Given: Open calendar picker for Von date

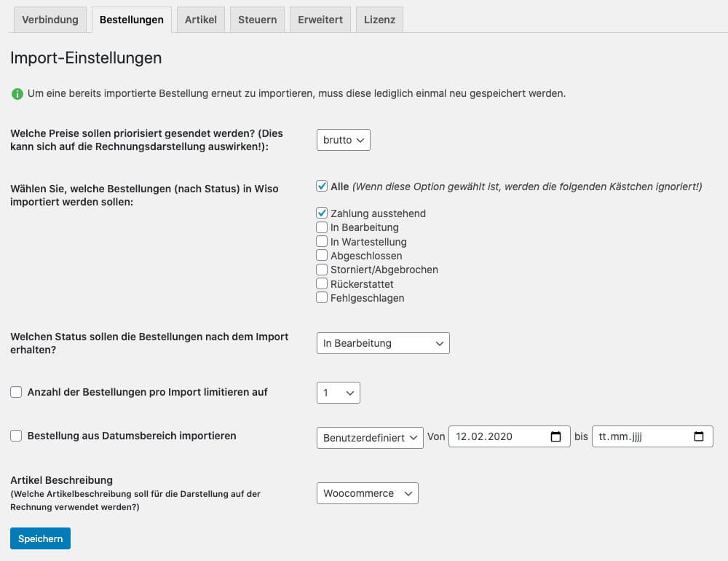Looking at the screenshot, I should coord(555,436).
